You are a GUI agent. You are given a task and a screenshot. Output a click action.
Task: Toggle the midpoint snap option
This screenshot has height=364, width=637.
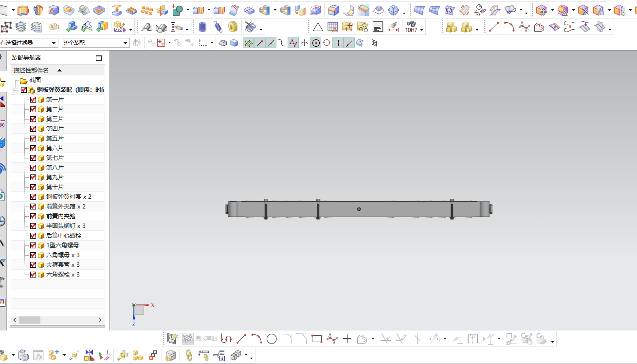click(x=270, y=43)
